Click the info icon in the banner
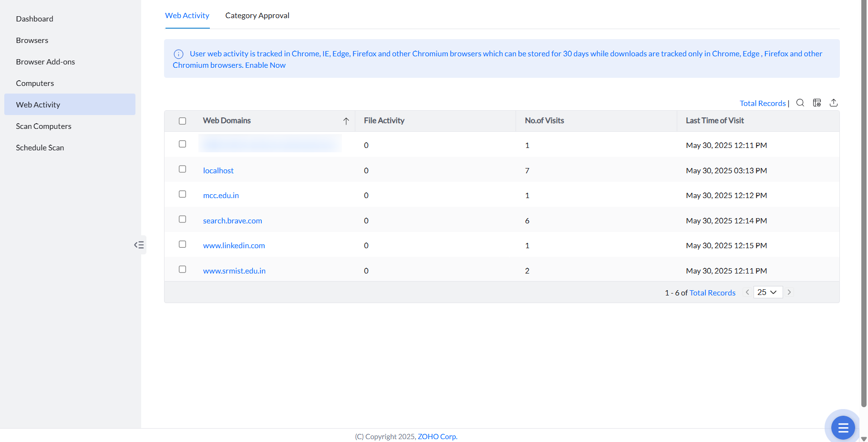Viewport: 868px width, 442px height. 178,54
